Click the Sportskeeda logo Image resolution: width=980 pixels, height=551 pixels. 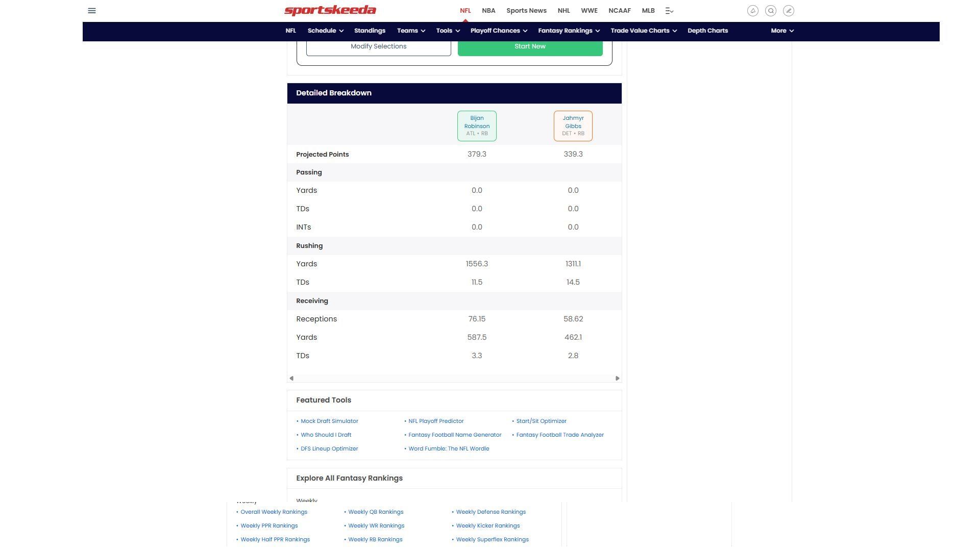click(x=330, y=11)
